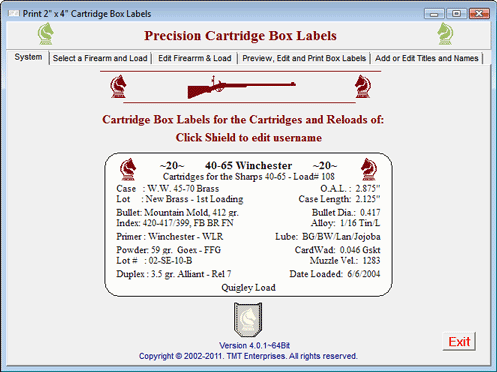The height and width of the screenshot is (372, 497).
Task: Click the window title bar app icon
Action: 14,13
